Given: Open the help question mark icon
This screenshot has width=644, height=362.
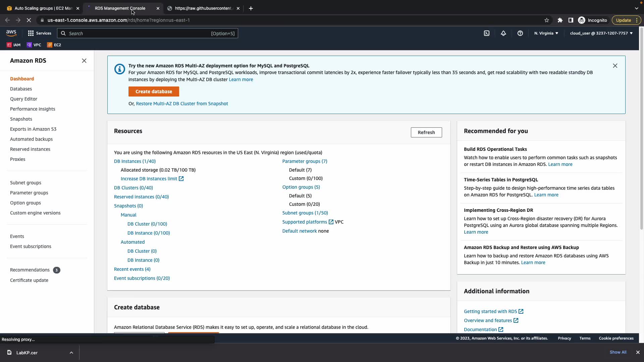Looking at the screenshot, I should point(520,33).
